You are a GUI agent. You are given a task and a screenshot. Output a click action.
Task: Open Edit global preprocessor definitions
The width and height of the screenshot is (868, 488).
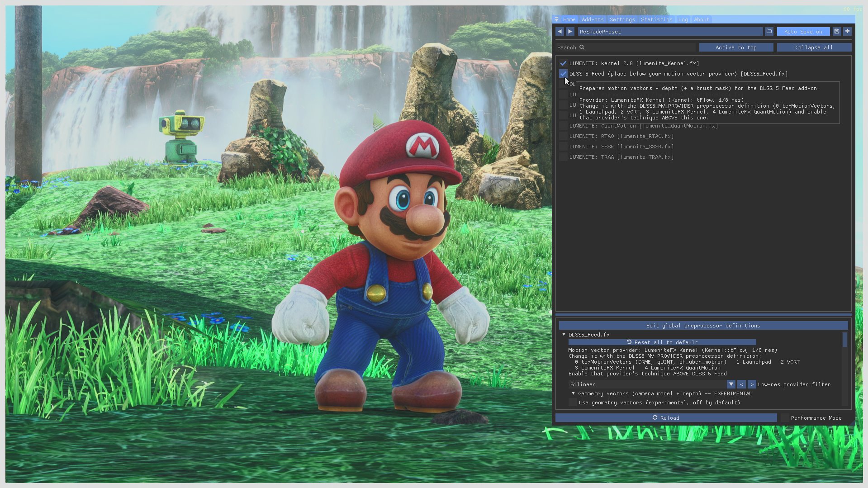point(703,326)
